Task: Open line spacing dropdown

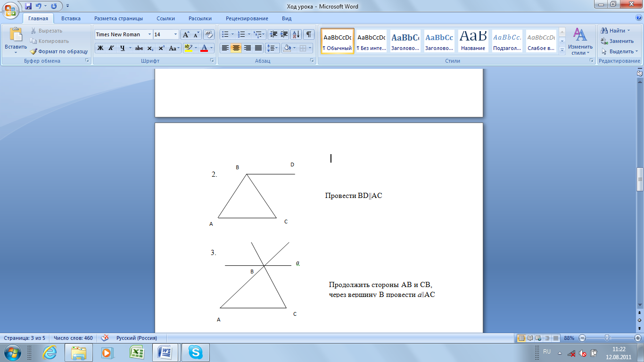Action: 273,48
